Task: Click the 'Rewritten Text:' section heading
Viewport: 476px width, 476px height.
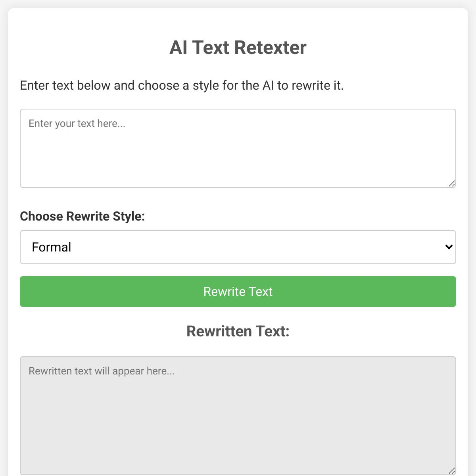Action: coord(238,331)
